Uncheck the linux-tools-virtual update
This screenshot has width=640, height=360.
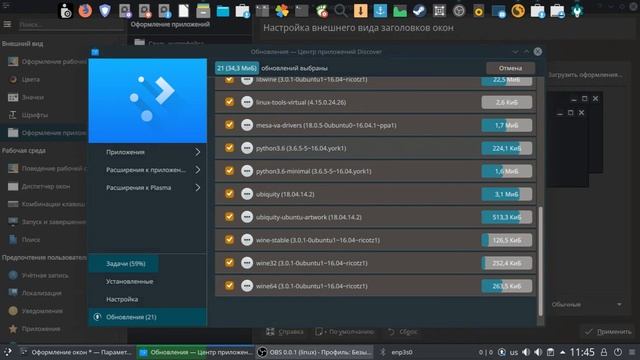229,102
